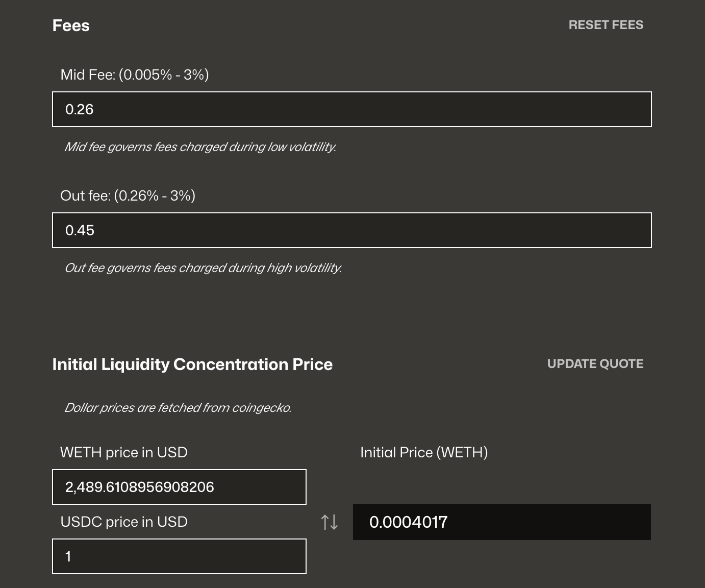Click the Fees section heading

[71, 26]
